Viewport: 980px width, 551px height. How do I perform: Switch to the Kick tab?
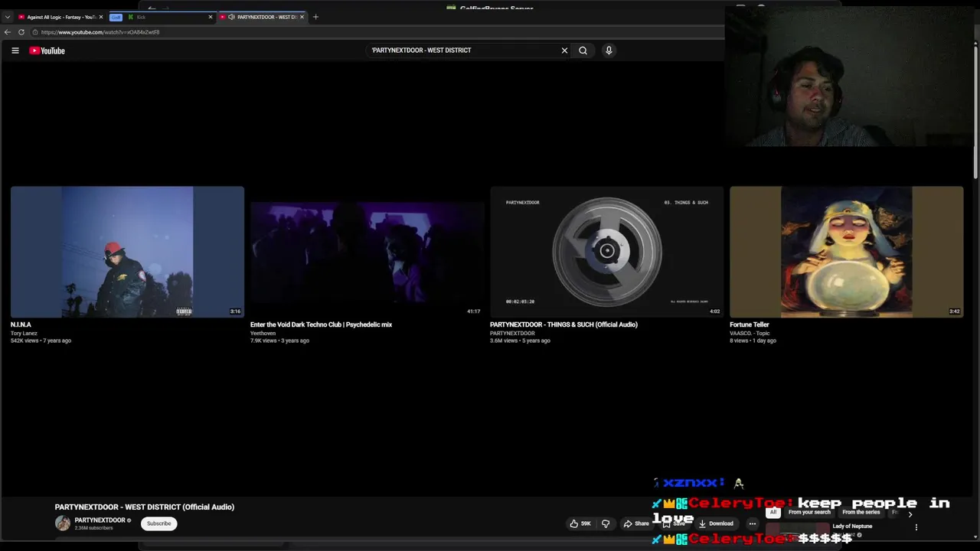pos(170,17)
